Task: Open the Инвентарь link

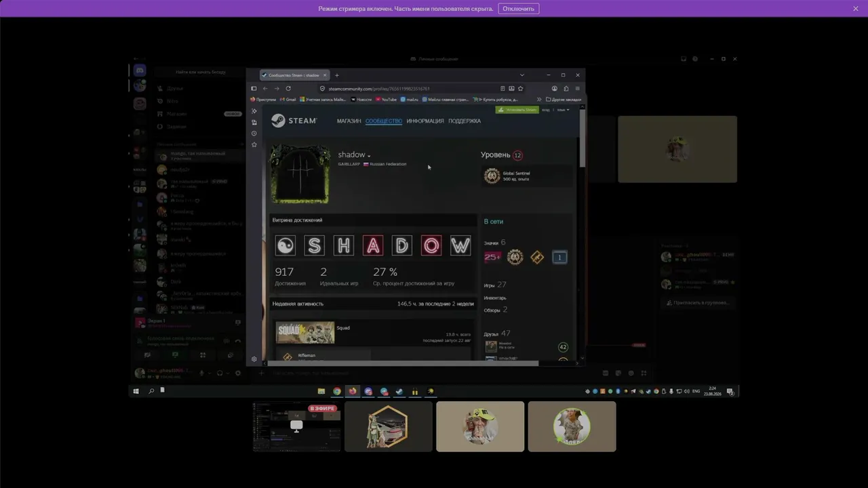Action: click(495, 298)
